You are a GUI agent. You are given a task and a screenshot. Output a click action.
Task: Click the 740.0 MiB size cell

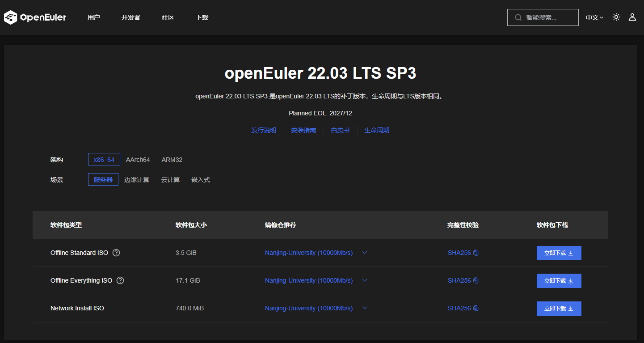(190, 308)
